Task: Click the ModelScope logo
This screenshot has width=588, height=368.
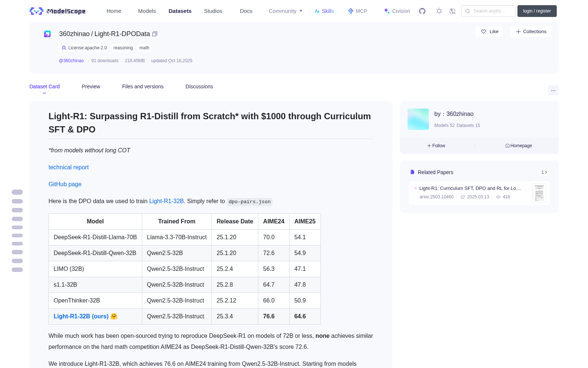Action: point(58,11)
